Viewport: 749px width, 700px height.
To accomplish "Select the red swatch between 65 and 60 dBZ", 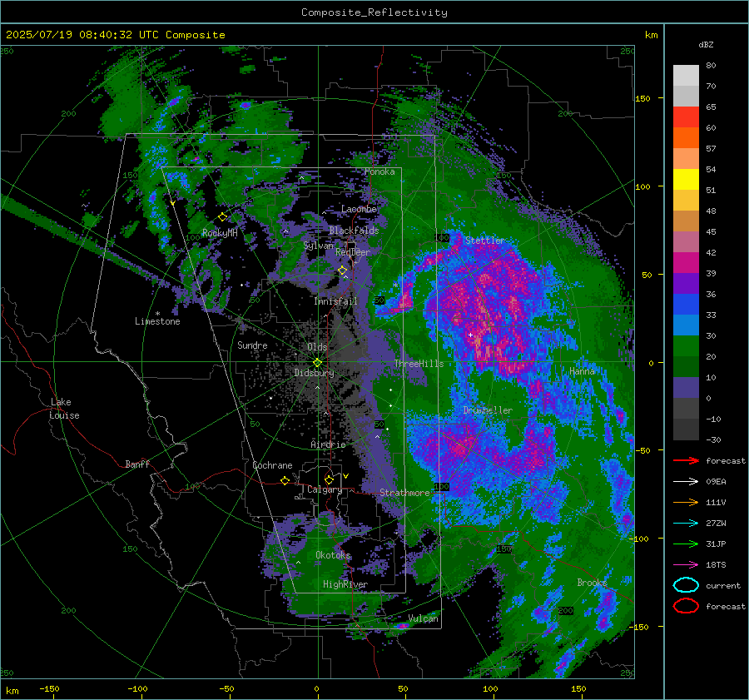I will tap(686, 117).
